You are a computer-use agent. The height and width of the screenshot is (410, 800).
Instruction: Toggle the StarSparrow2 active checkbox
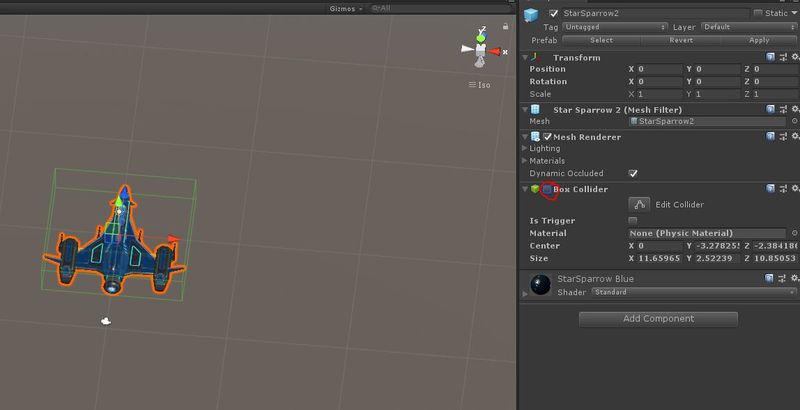554,14
